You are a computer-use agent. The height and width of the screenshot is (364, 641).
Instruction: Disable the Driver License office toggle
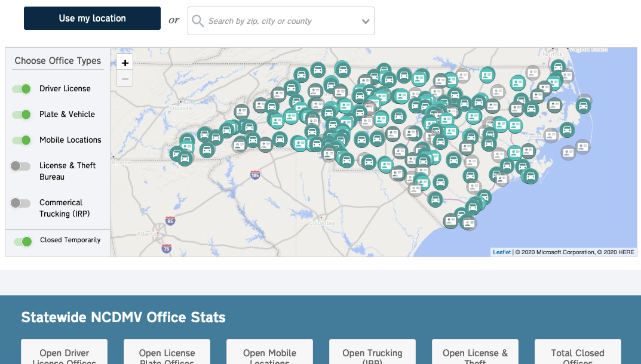coord(22,88)
